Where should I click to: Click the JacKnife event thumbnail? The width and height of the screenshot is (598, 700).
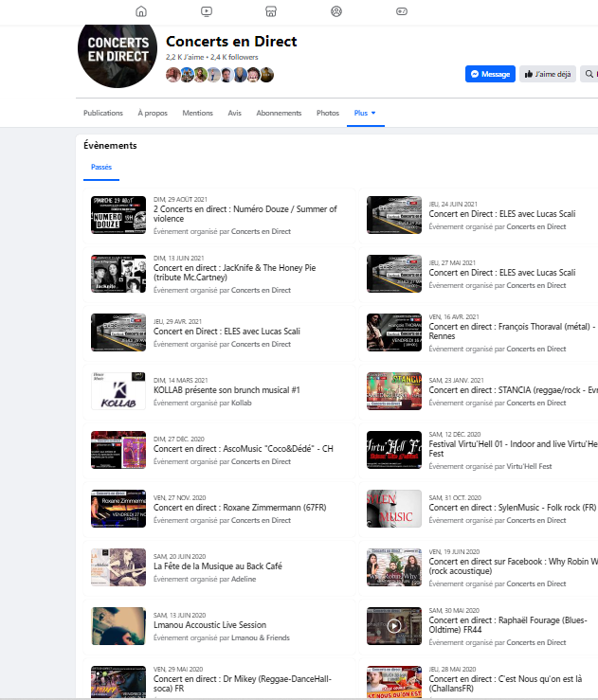tap(118, 274)
